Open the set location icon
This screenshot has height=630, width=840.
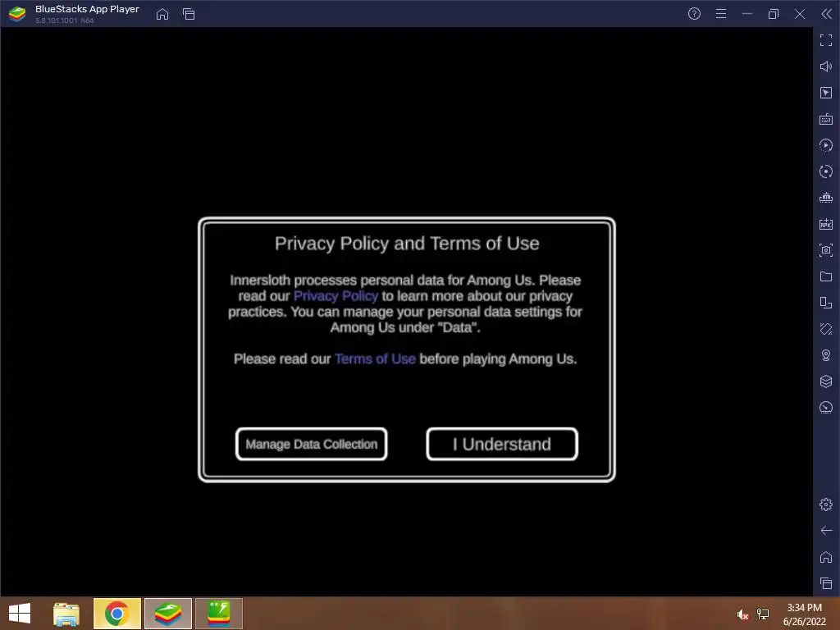click(x=826, y=355)
